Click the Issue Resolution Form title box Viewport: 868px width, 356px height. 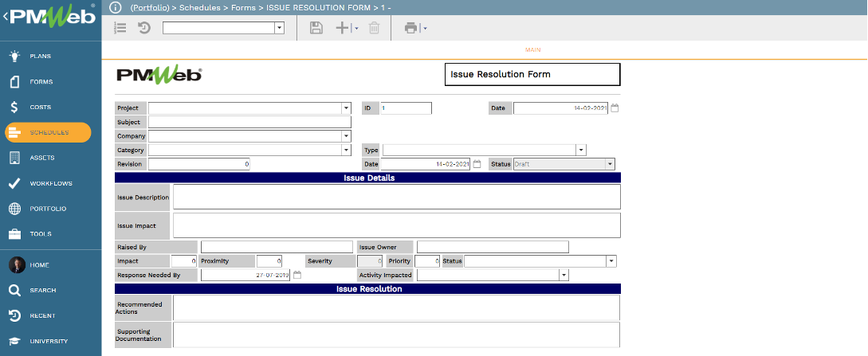click(x=532, y=74)
